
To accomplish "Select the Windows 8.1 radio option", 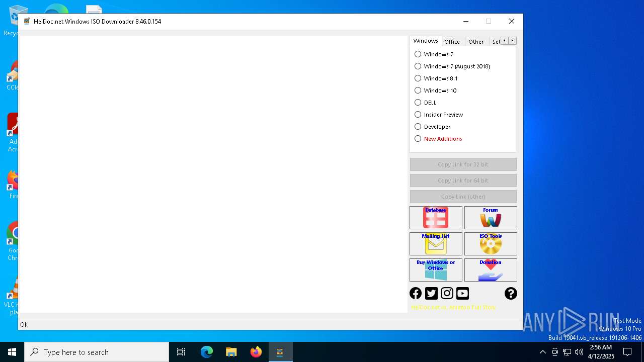I will 436,78.
